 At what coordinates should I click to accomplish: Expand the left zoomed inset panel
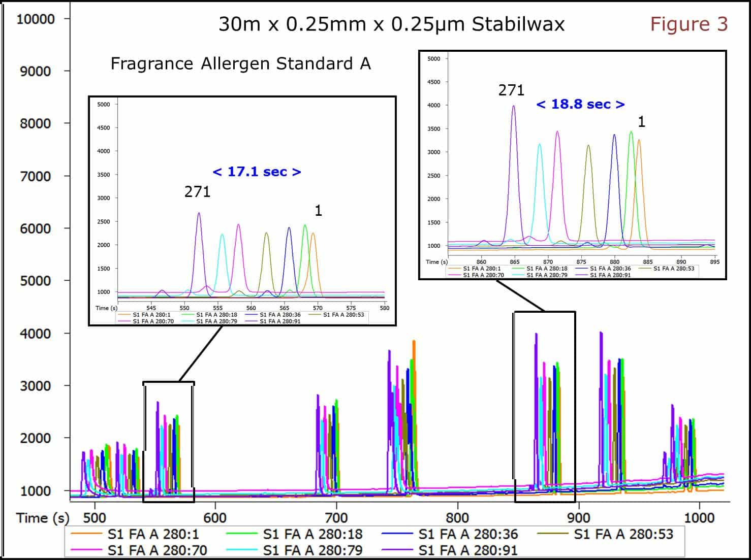(242, 211)
